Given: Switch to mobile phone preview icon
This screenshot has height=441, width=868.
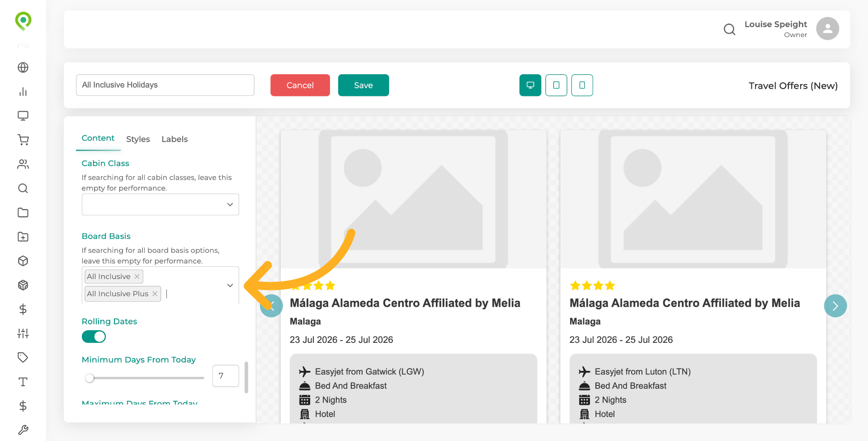Looking at the screenshot, I should (582, 85).
